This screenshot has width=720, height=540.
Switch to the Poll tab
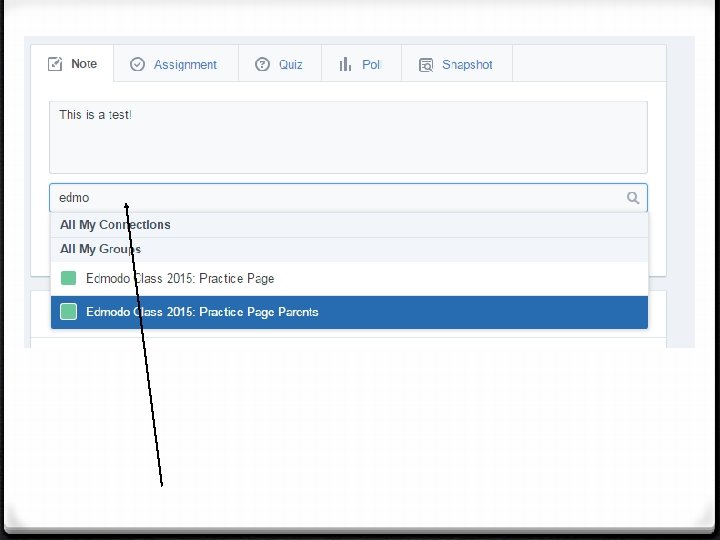tap(361, 63)
